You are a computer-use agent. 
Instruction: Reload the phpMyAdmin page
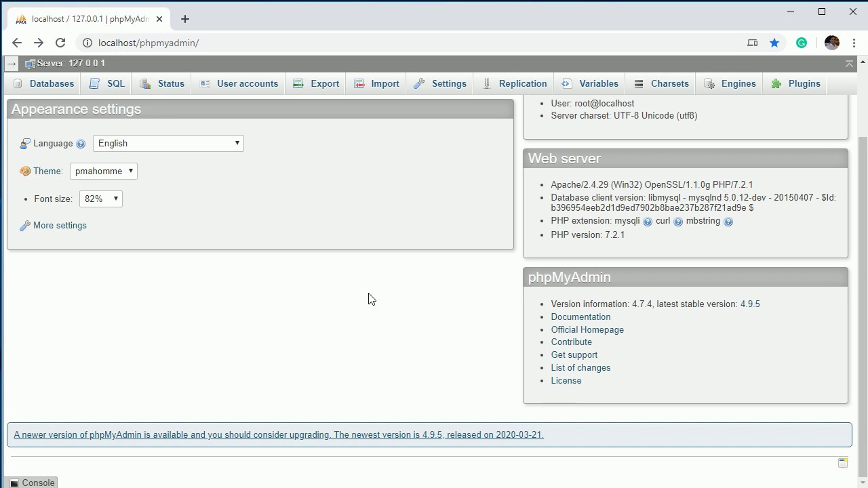pos(60,43)
